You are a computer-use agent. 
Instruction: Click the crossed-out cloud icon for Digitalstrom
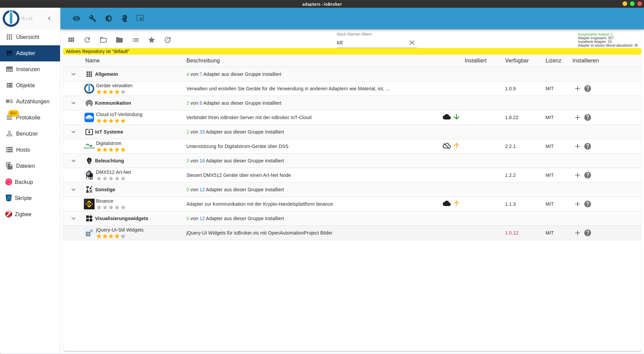[x=447, y=146]
